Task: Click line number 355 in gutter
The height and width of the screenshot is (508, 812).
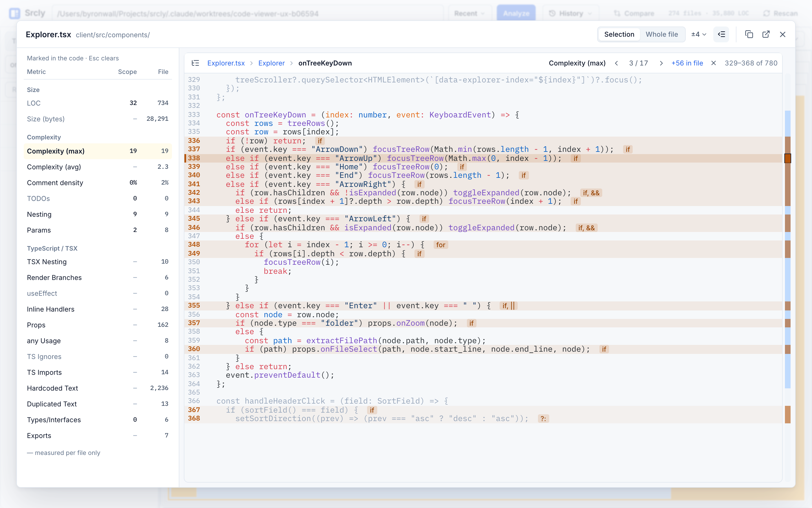Action: (x=194, y=305)
